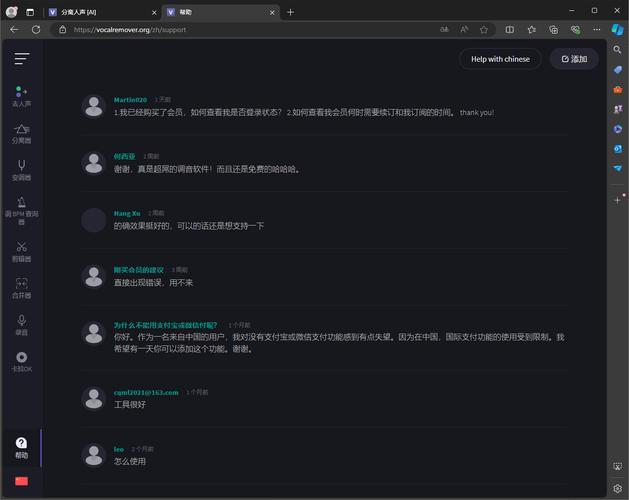Open the hamburger menu in the sidebar

tap(22, 59)
